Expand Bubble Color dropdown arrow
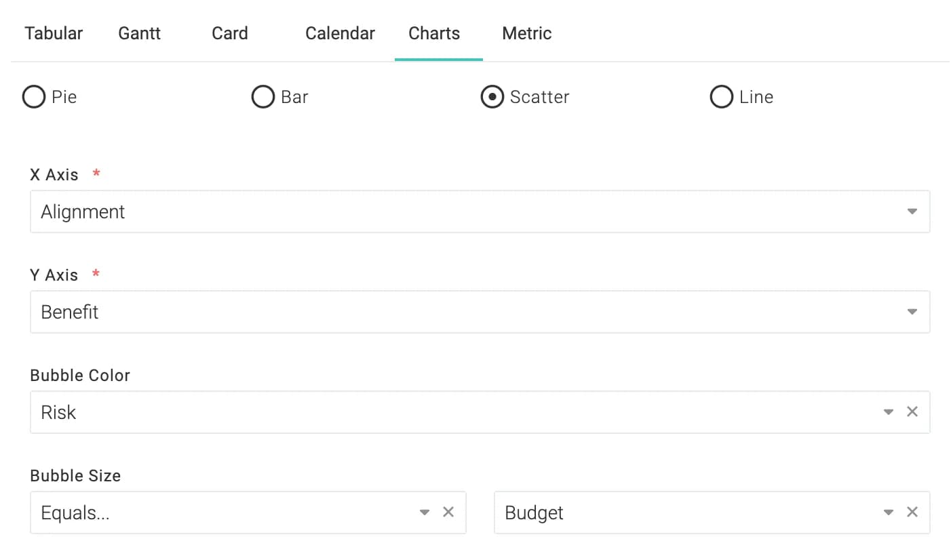The height and width of the screenshot is (560, 951). [889, 412]
